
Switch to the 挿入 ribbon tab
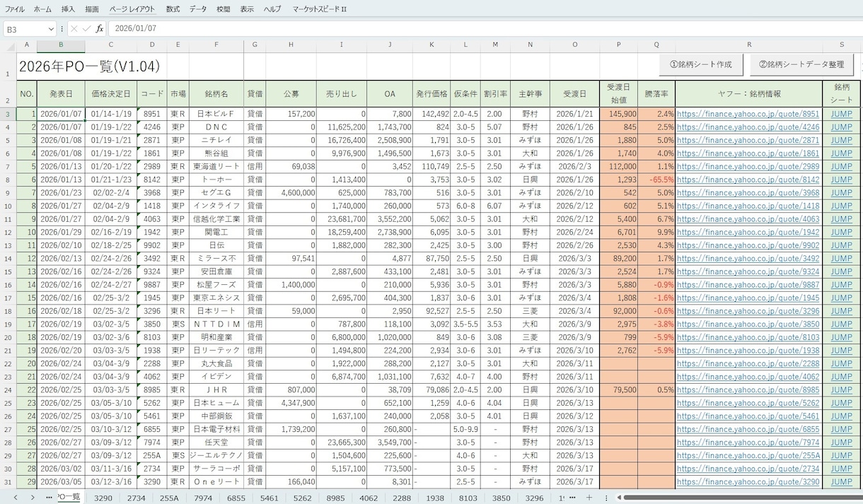[68, 9]
